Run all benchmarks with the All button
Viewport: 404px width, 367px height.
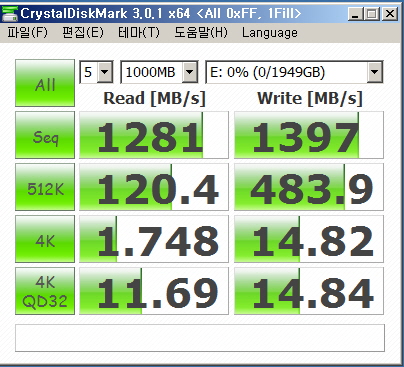(45, 83)
